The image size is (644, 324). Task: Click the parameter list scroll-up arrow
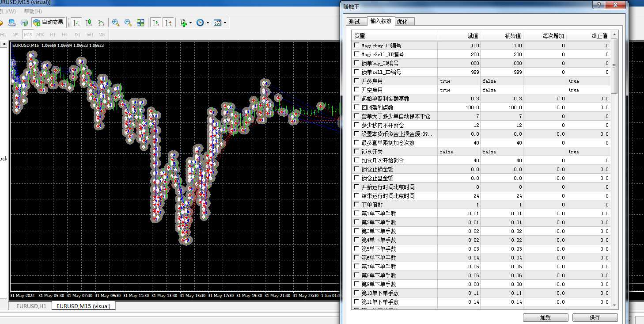[x=614, y=34]
